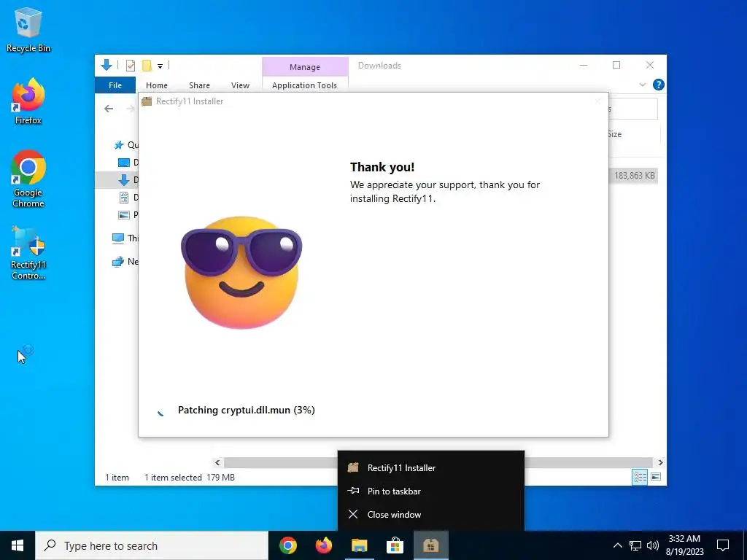The height and width of the screenshot is (560, 747).
Task: Choose Close window in jump list
Action: click(431, 514)
